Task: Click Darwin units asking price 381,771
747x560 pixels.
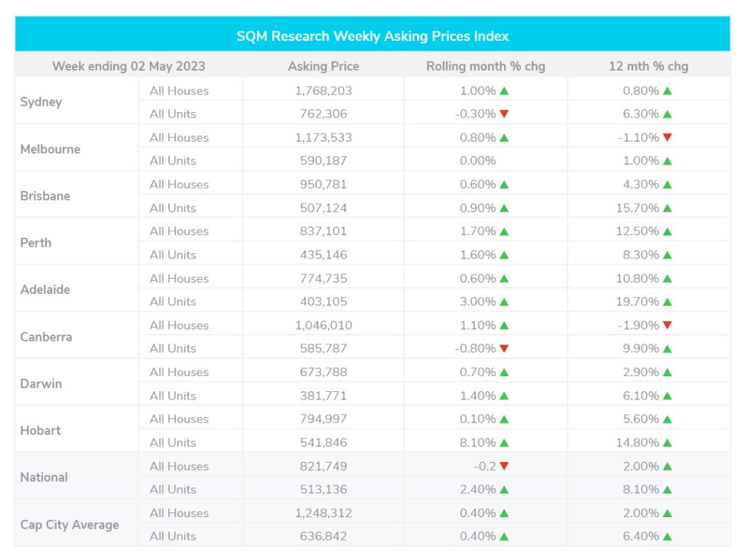Action: pos(324,395)
